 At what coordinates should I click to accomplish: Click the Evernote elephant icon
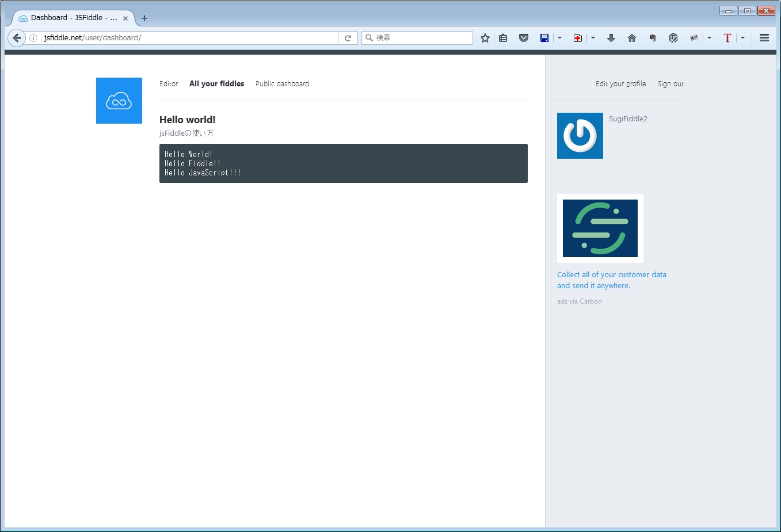pyautogui.click(x=653, y=38)
